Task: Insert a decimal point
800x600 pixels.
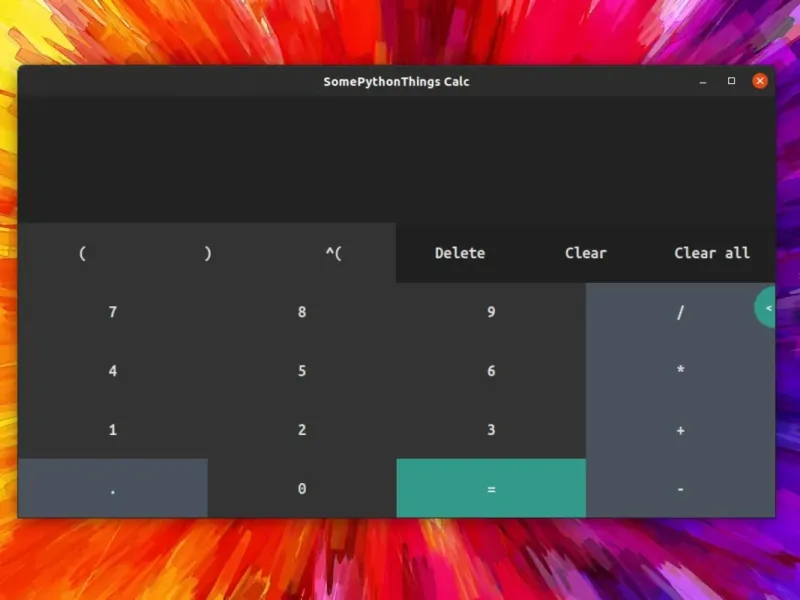Action: [113, 488]
